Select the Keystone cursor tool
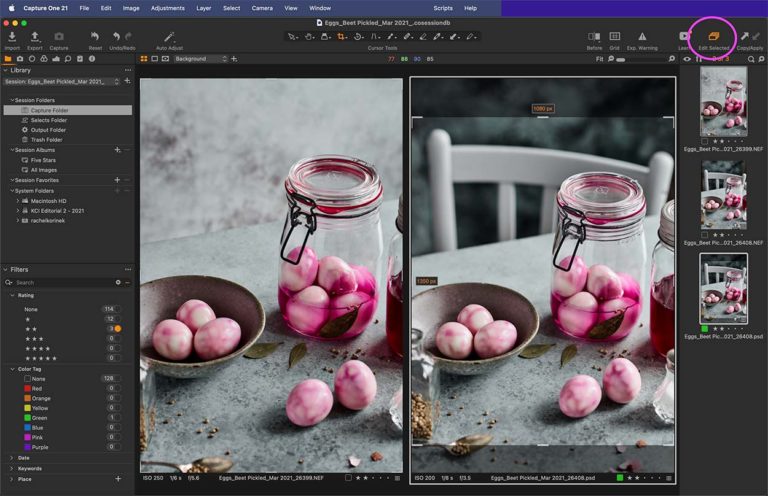 [x=375, y=37]
